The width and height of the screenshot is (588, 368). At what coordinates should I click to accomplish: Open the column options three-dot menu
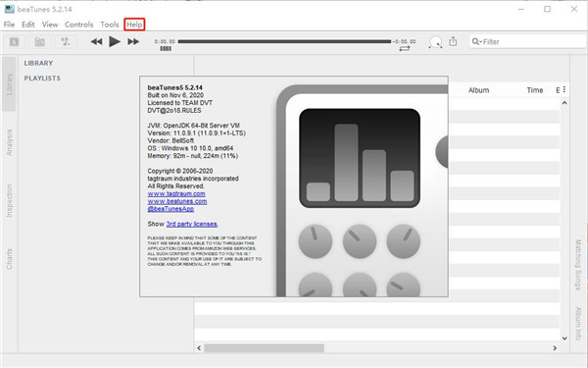(x=564, y=89)
